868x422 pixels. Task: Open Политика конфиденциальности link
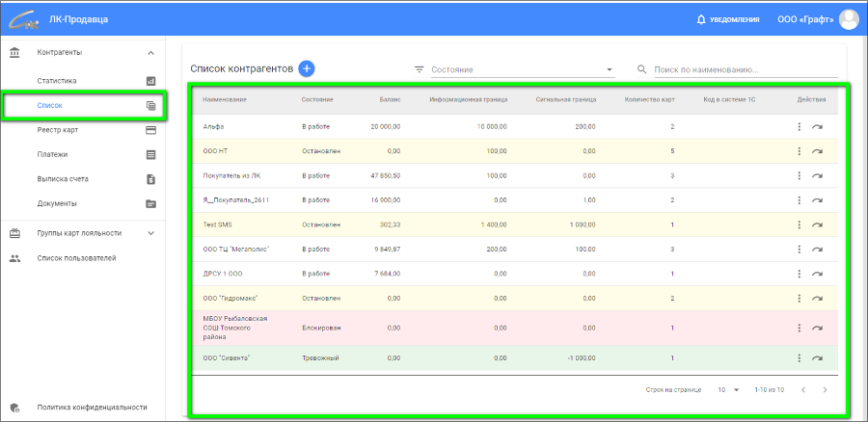(92, 407)
